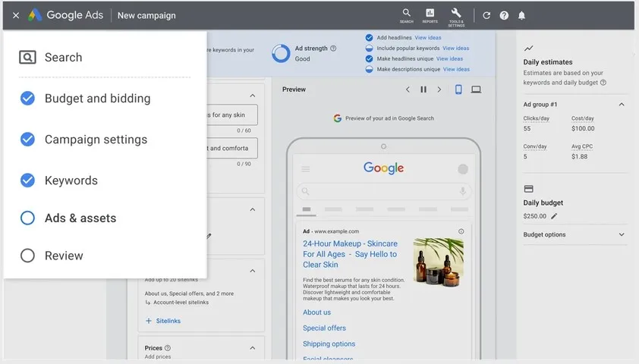
Task: Click the Search campaign type icon
Action: click(28, 57)
